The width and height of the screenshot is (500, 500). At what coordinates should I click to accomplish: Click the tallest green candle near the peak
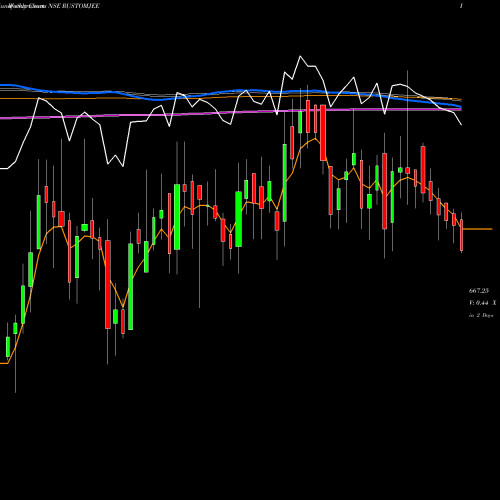coord(285,183)
